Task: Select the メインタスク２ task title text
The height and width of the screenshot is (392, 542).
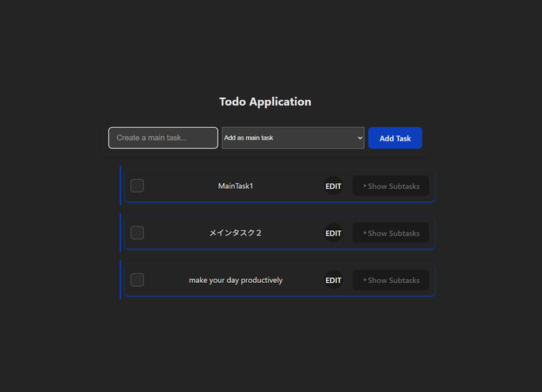Action: point(236,233)
